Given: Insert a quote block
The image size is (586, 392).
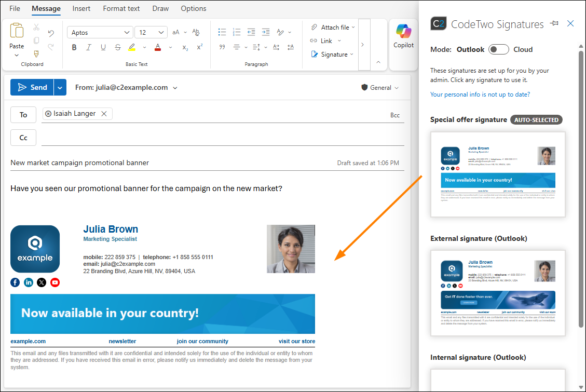Looking at the screenshot, I should pyautogui.click(x=222, y=47).
